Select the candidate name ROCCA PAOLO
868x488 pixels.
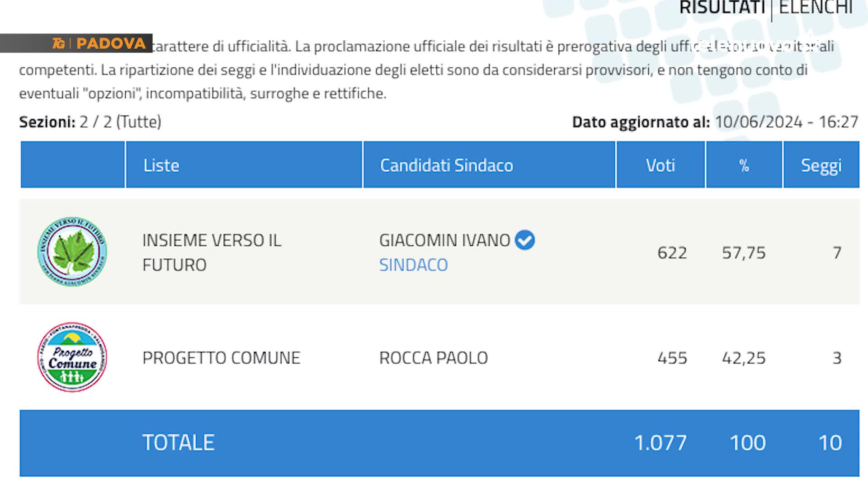click(434, 358)
